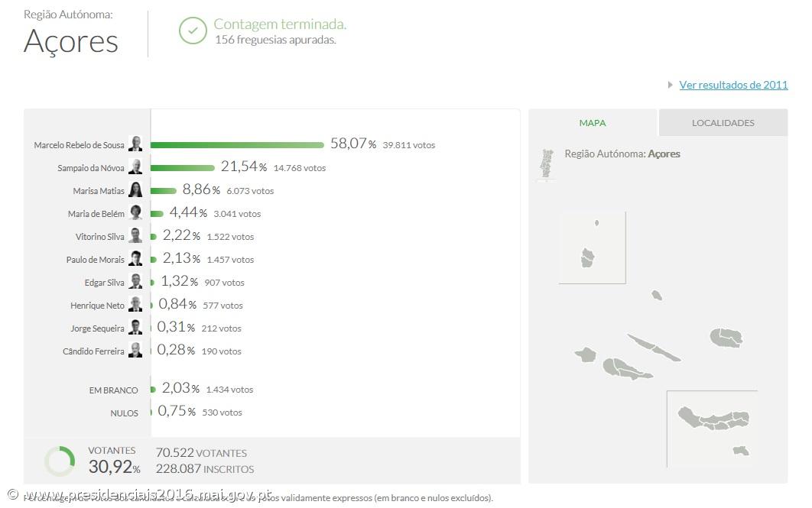Viewport: 812px width, 508px height.
Task: Open Ver resultados de 2011
Action: (732, 85)
